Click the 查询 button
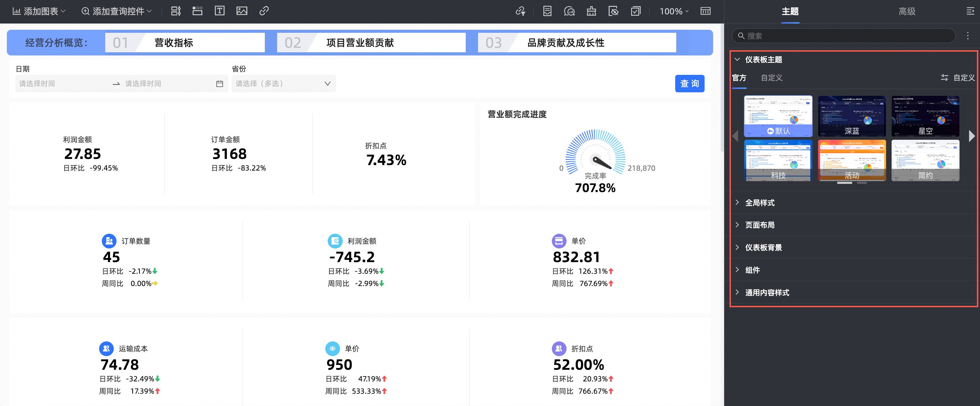Image resolution: width=980 pixels, height=406 pixels. point(689,84)
